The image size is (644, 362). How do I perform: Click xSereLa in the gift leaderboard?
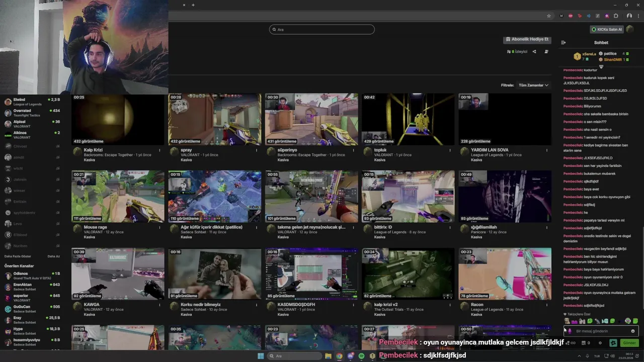click(589, 54)
